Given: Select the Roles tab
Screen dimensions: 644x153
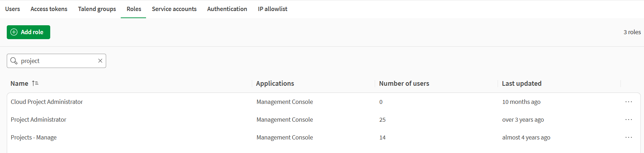Looking at the screenshot, I should (134, 9).
